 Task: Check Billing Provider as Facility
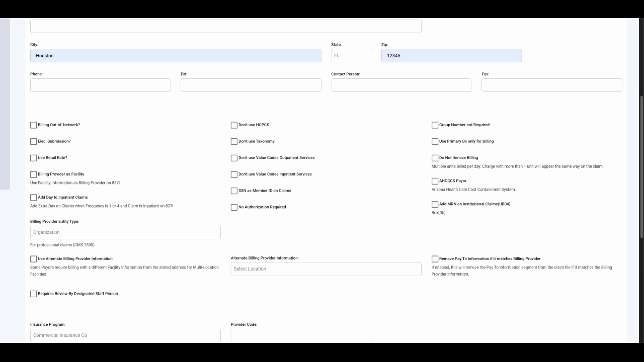pyautogui.click(x=33, y=174)
